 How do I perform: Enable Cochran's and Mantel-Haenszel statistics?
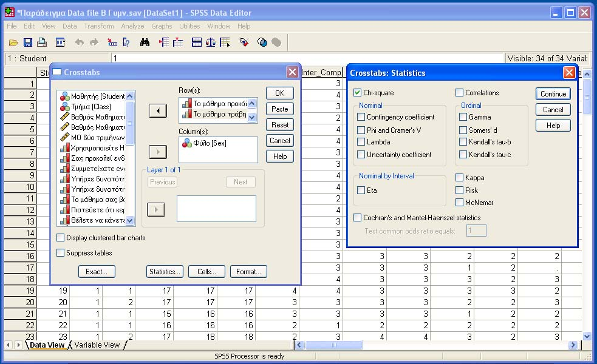tap(358, 218)
